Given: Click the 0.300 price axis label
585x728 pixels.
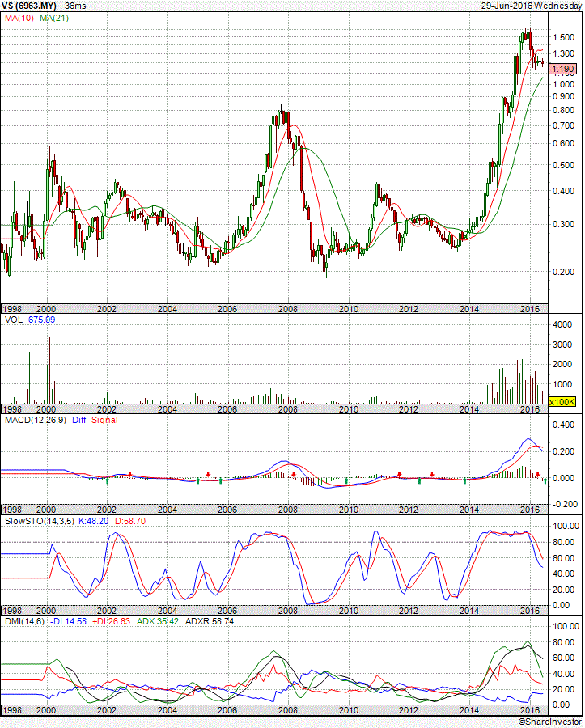Looking at the screenshot, I should coord(564,224).
